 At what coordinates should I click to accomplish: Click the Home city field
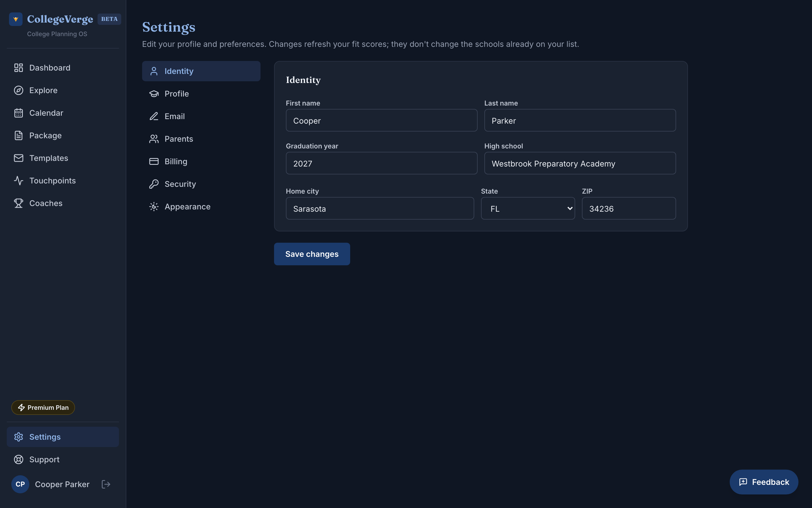[380, 208]
